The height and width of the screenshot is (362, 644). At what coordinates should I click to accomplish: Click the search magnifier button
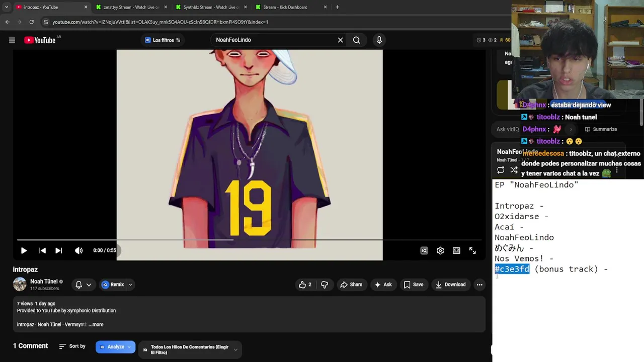[x=356, y=40]
